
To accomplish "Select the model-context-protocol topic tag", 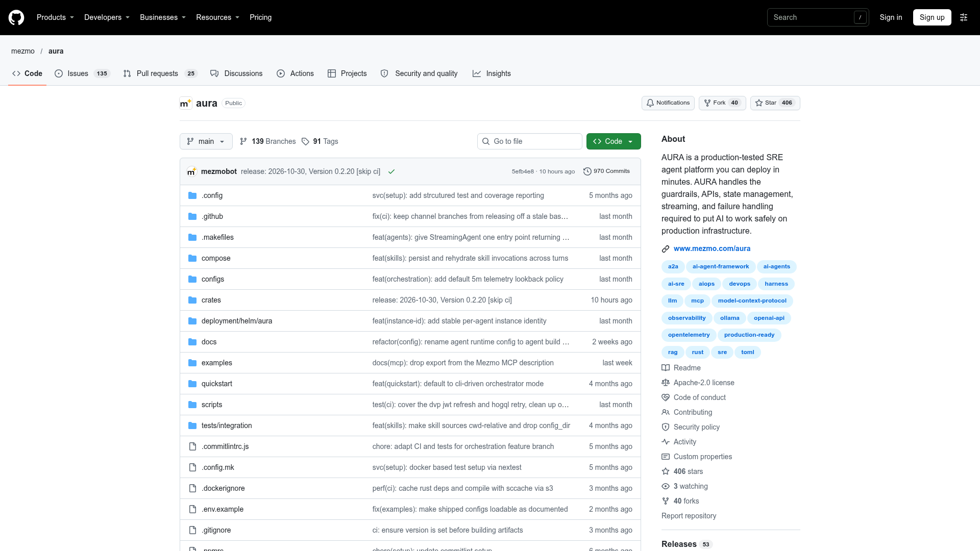I will 752,301.
